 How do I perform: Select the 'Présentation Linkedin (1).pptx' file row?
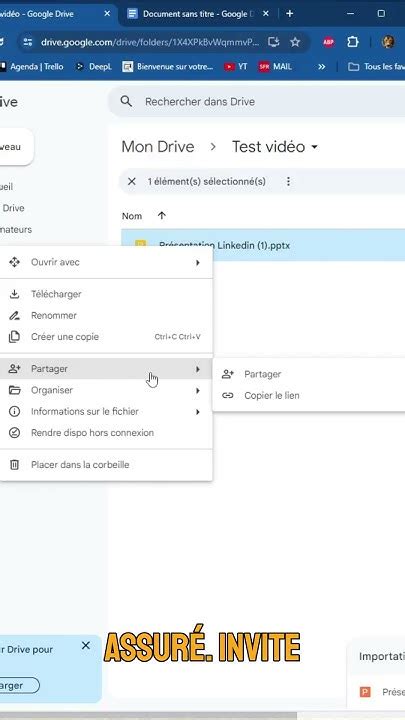tap(263, 245)
